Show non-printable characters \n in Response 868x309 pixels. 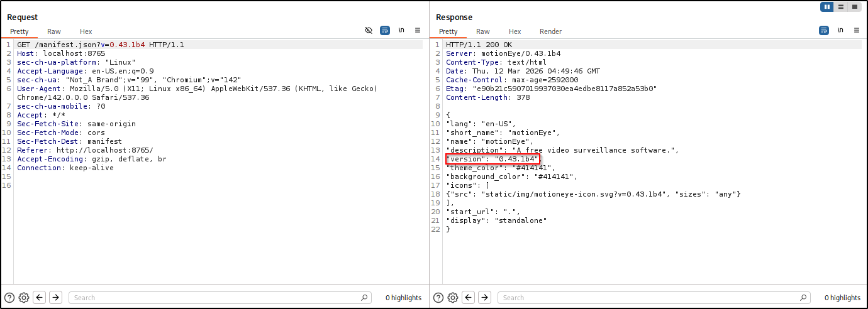click(840, 30)
